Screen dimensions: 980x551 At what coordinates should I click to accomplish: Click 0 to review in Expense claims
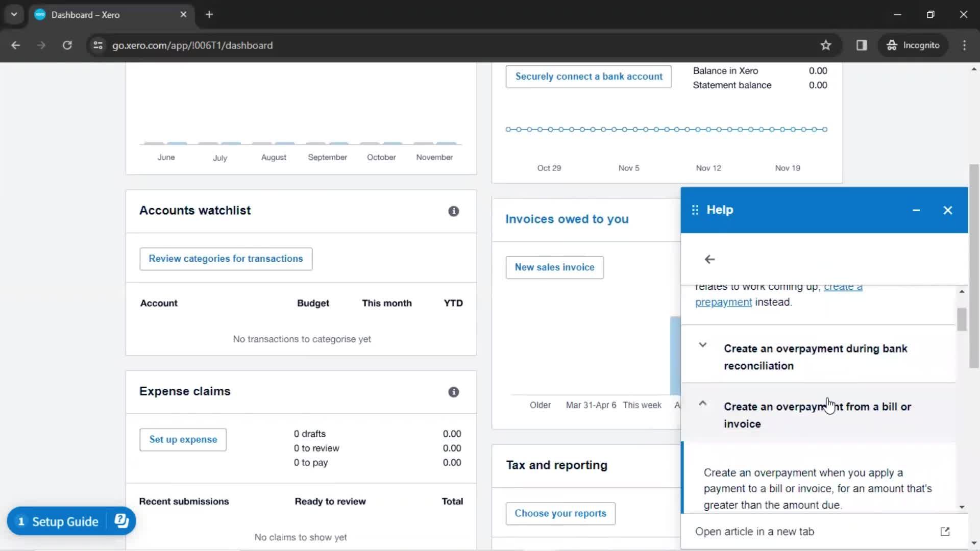[x=316, y=448]
